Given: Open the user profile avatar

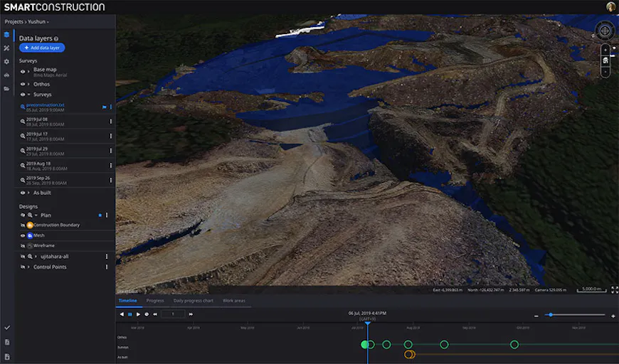Looking at the screenshot, I should pos(610,6).
